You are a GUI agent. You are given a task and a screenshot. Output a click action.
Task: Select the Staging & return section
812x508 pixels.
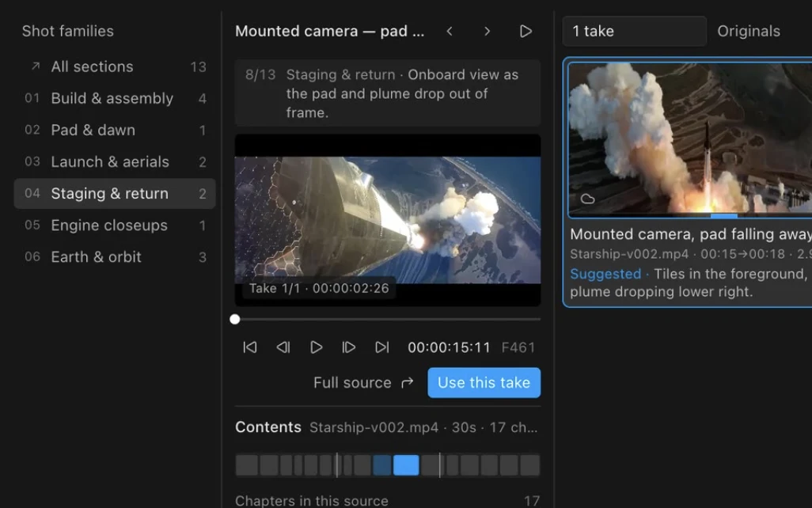point(115,194)
